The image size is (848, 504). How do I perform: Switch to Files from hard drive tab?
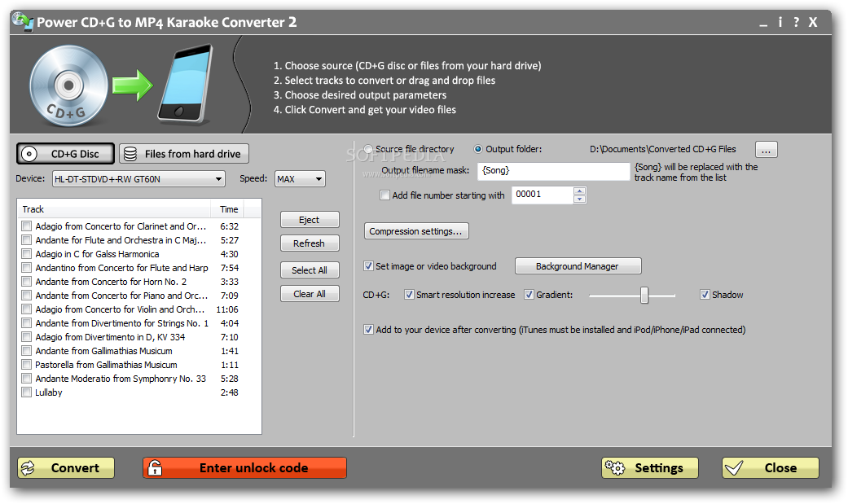(184, 154)
